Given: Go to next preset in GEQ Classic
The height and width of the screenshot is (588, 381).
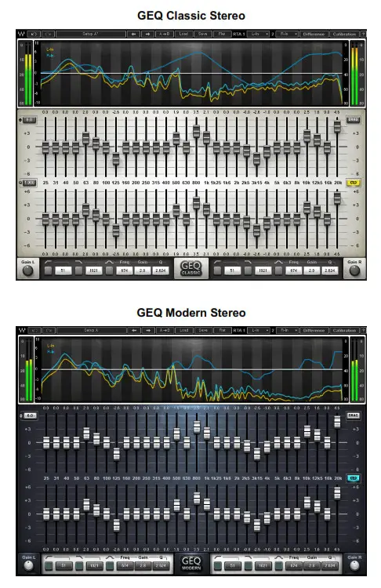Looking at the screenshot, I should pos(147,34).
